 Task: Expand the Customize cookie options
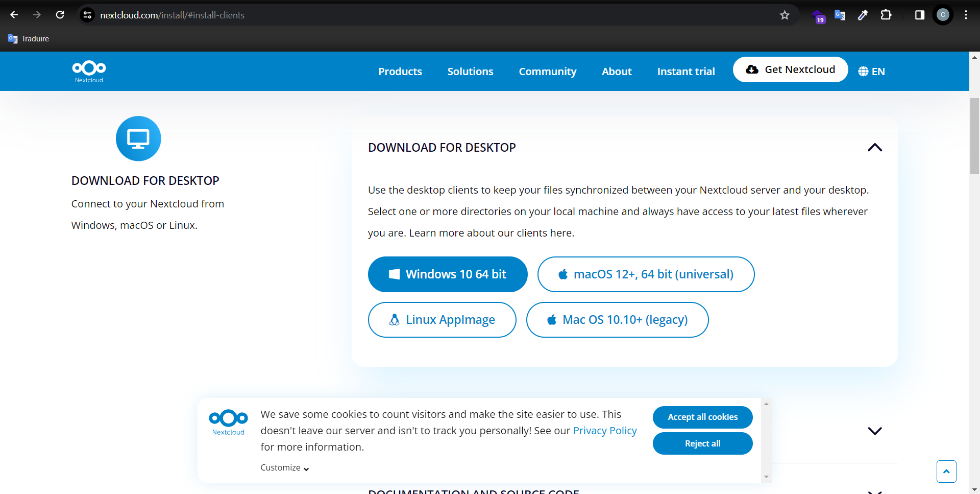(285, 468)
